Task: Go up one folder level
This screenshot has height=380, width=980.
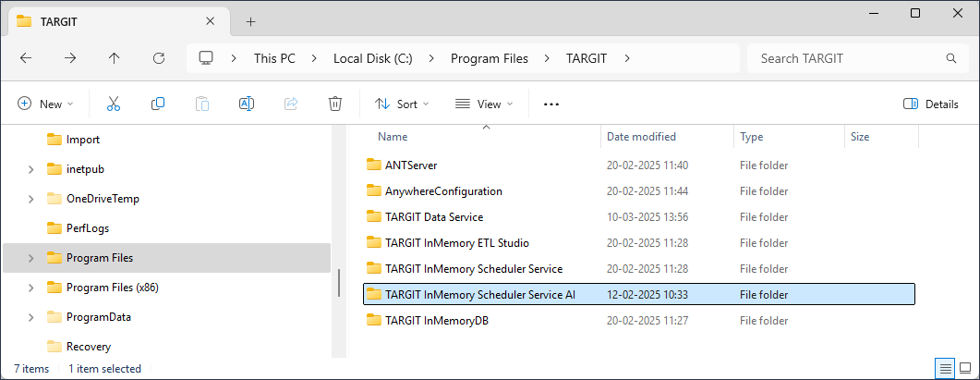Action: (114, 58)
